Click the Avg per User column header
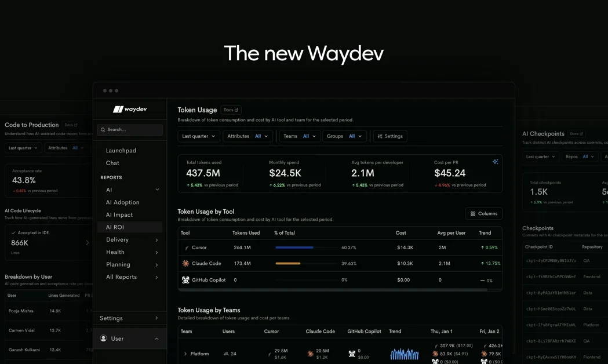 (x=452, y=233)
